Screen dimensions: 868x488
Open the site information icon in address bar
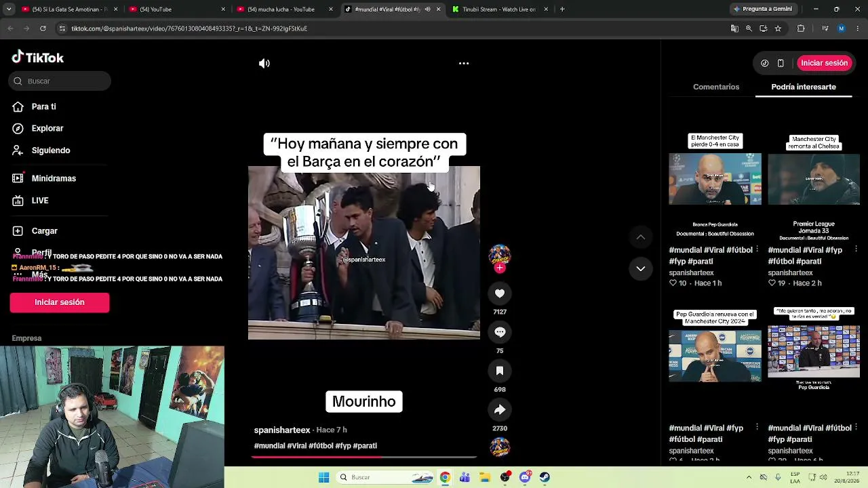[x=62, y=28]
